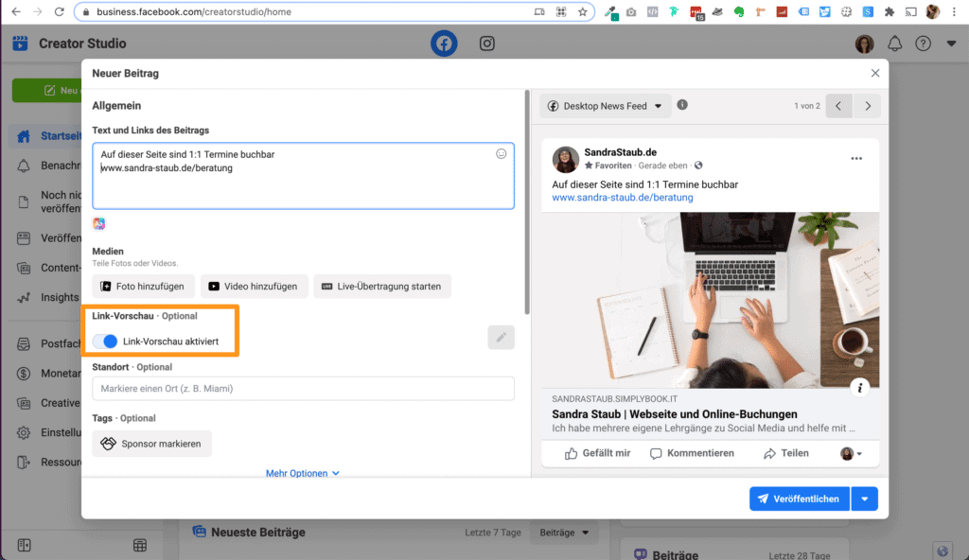Click Kommentieren in preview

click(692, 453)
